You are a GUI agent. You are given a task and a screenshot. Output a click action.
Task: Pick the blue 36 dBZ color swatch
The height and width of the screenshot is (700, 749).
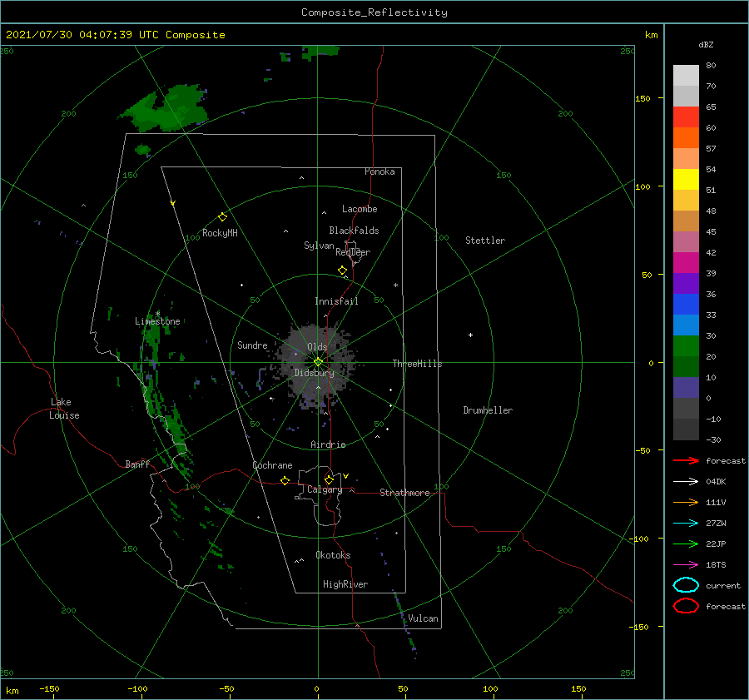[686, 305]
